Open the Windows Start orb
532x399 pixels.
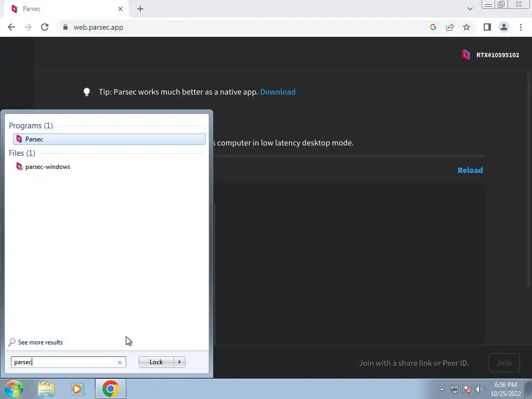(14, 389)
